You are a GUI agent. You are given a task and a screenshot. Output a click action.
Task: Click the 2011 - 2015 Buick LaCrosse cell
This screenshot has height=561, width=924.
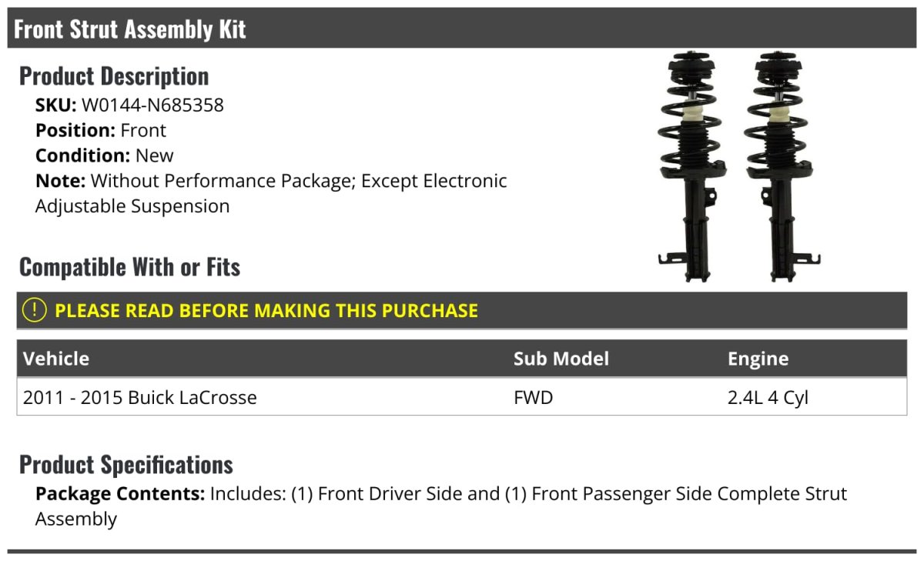click(140, 397)
